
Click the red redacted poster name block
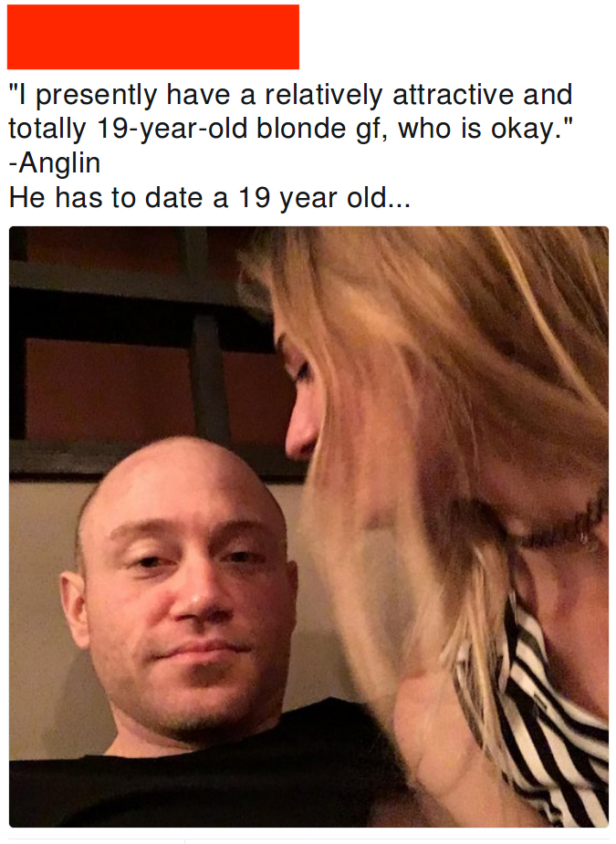pyautogui.click(x=153, y=36)
